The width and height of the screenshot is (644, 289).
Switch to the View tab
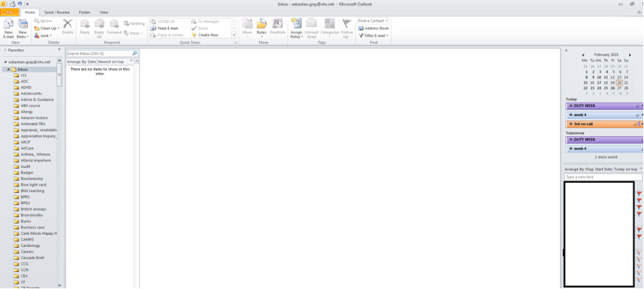pos(104,12)
